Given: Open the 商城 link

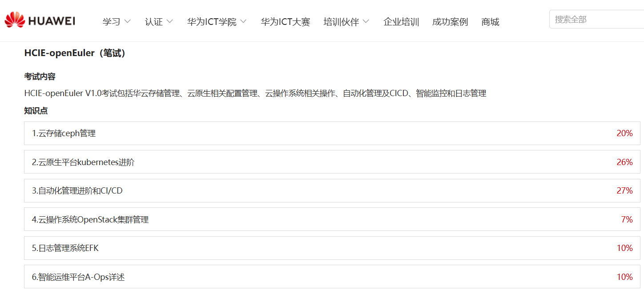Looking at the screenshot, I should point(490,21).
